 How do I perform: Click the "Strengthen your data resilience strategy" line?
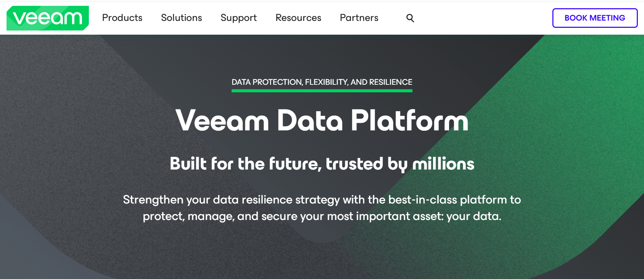tap(322, 200)
